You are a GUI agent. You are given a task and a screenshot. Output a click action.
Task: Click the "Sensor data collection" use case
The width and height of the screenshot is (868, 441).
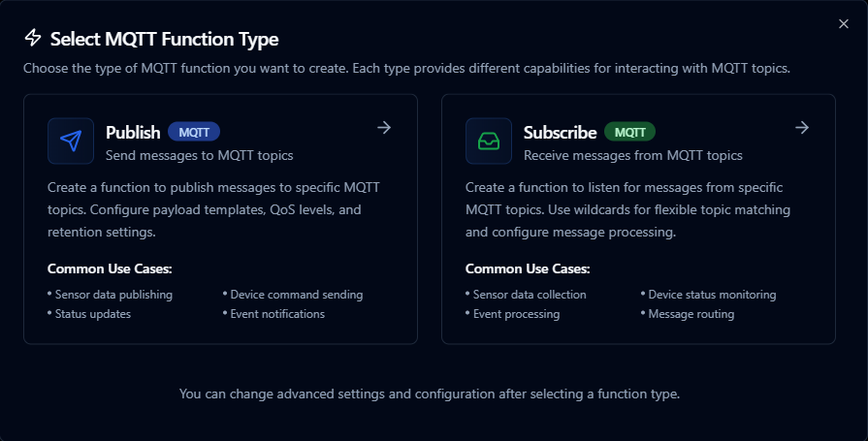coord(530,295)
